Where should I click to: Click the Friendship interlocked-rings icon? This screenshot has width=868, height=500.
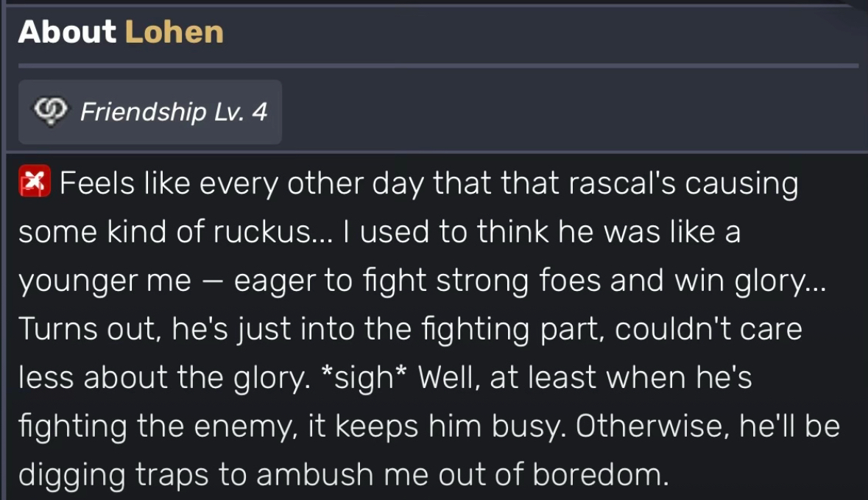(51, 112)
